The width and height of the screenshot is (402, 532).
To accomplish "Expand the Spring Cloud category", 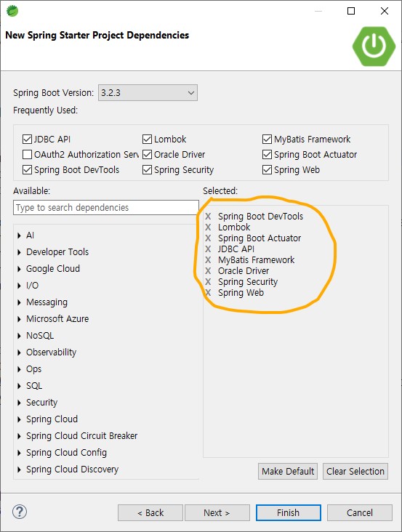I will tap(19, 419).
